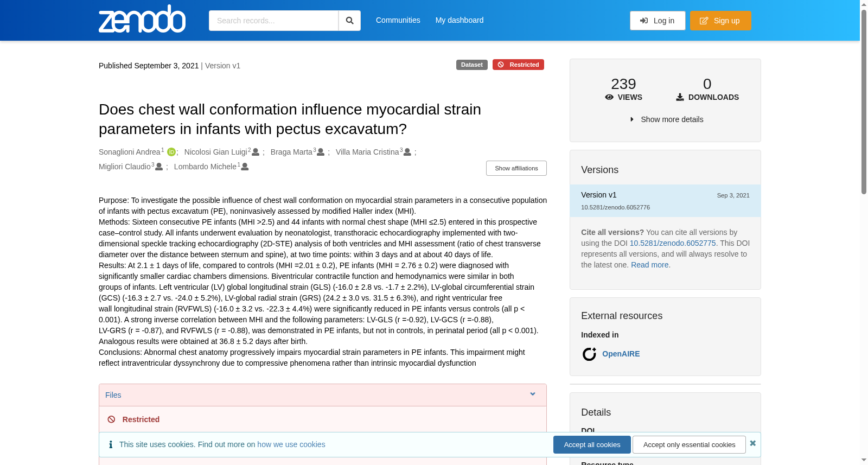Click author Braga Marta name
Screen dimensions: 868x465
[x=291, y=152]
